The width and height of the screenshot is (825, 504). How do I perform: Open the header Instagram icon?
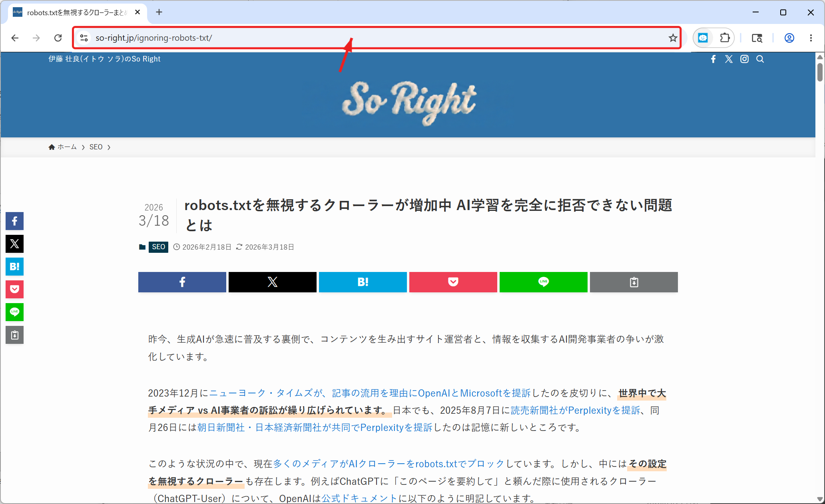pos(744,59)
